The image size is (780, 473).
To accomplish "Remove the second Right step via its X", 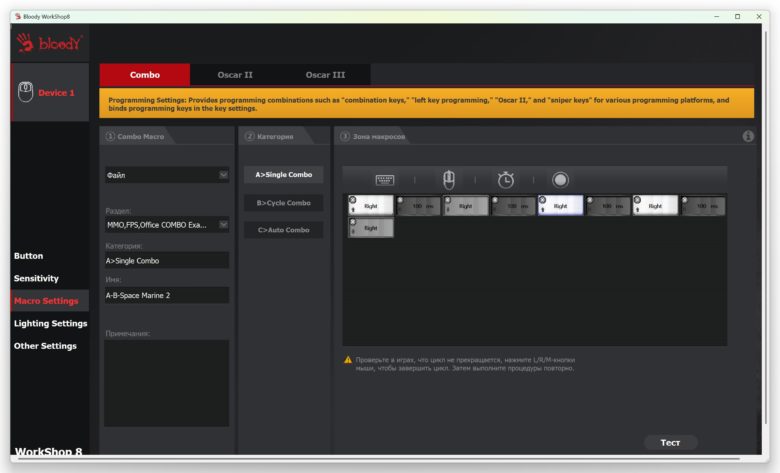I will pos(448,200).
